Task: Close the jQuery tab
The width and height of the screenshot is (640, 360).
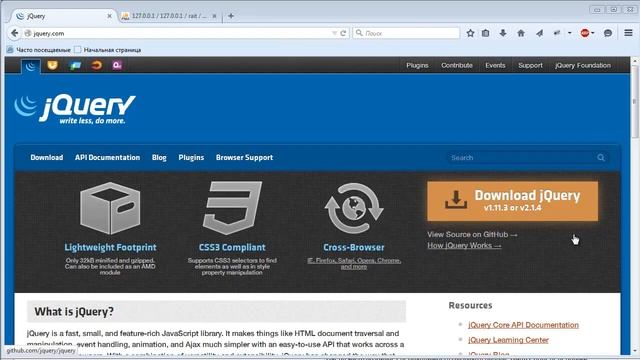Action: point(109,16)
